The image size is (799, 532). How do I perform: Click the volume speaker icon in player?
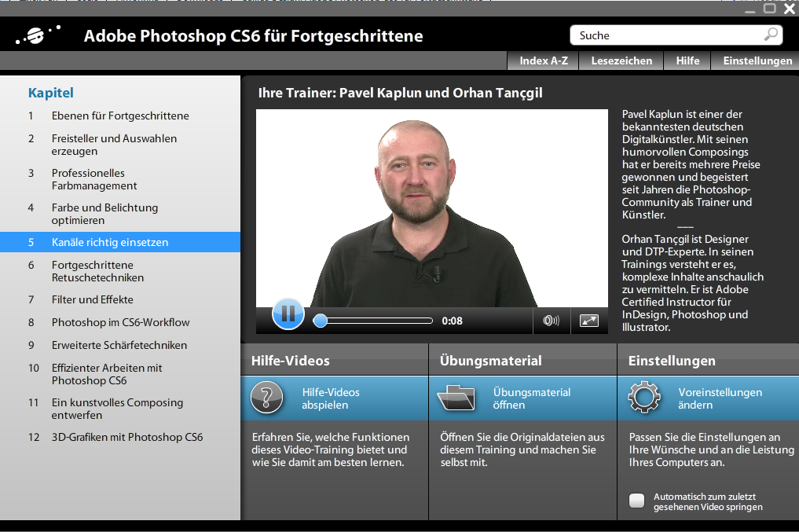551,321
